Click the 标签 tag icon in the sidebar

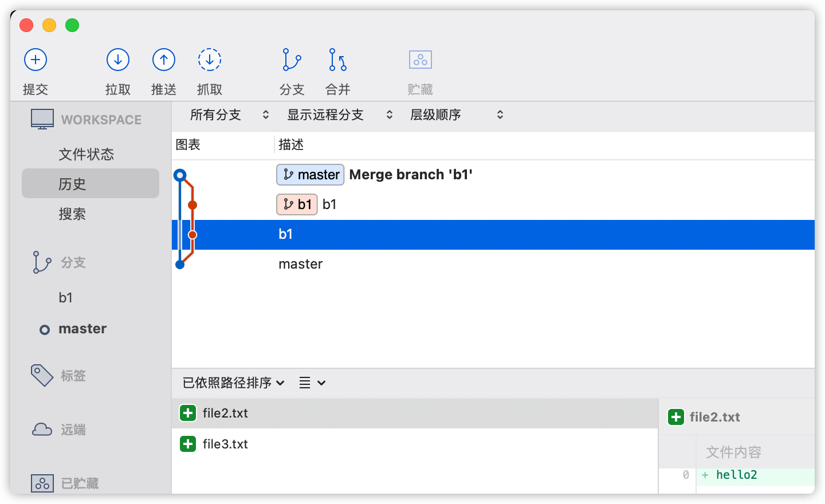(x=42, y=376)
